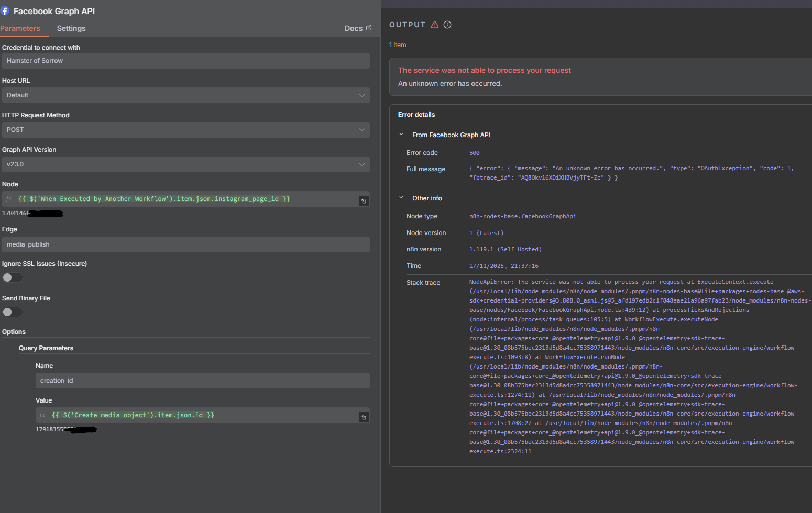
Task: Switch to the Settings tab
Action: [x=71, y=28]
